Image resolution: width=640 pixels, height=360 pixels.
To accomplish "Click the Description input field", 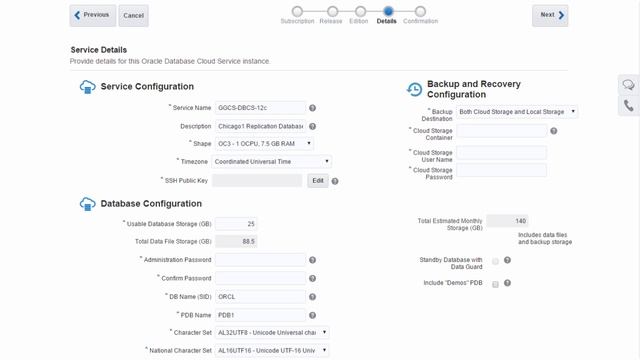I will coord(260,127).
